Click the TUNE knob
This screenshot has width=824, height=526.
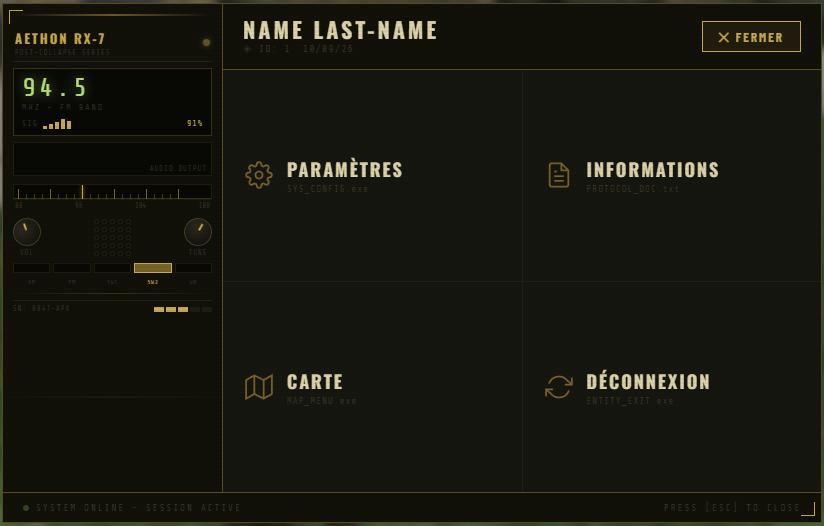click(198, 232)
